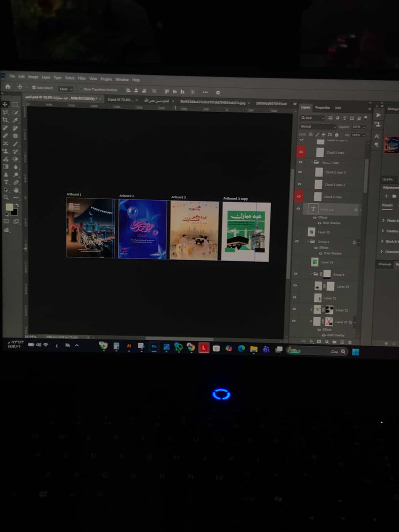Hide the Group 4 layer group
This screenshot has height=532, width=399.
pyautogui.click(x=297, y=242)
